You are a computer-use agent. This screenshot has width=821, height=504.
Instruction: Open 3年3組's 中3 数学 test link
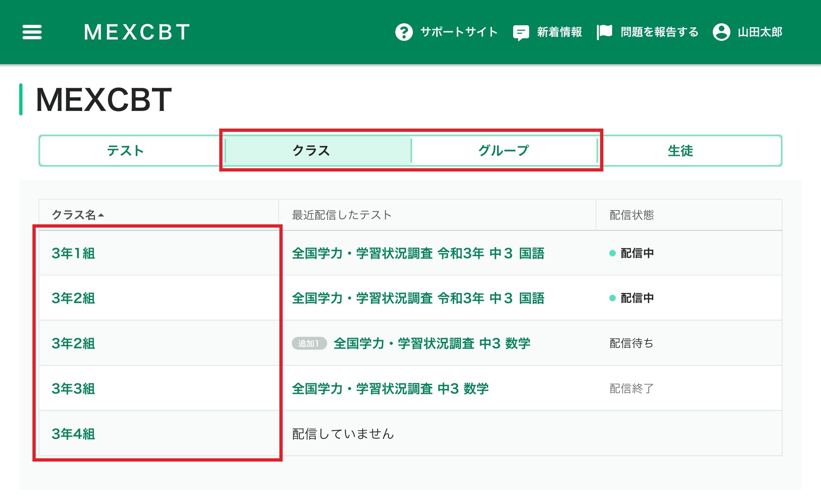point(390,389)
